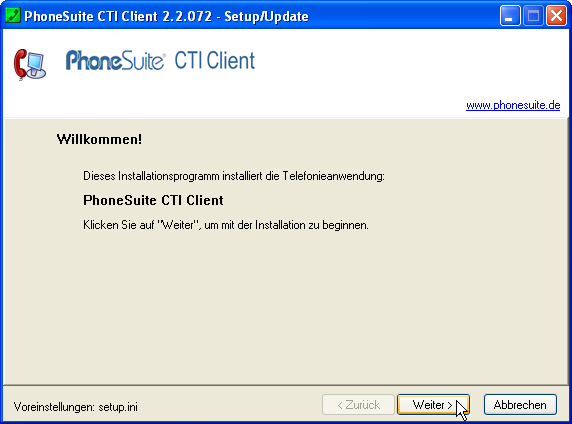
Task: Click the Weiter > button
Action: 433,404
